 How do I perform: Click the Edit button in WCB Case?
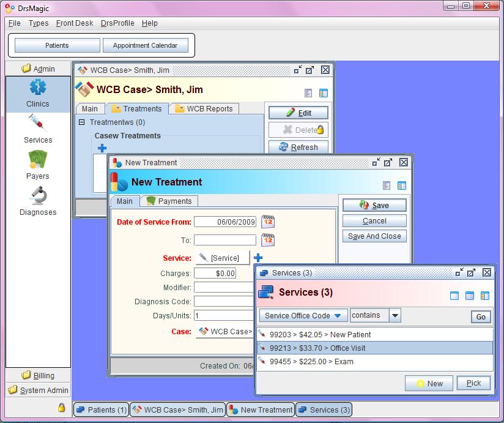(298, 113)
